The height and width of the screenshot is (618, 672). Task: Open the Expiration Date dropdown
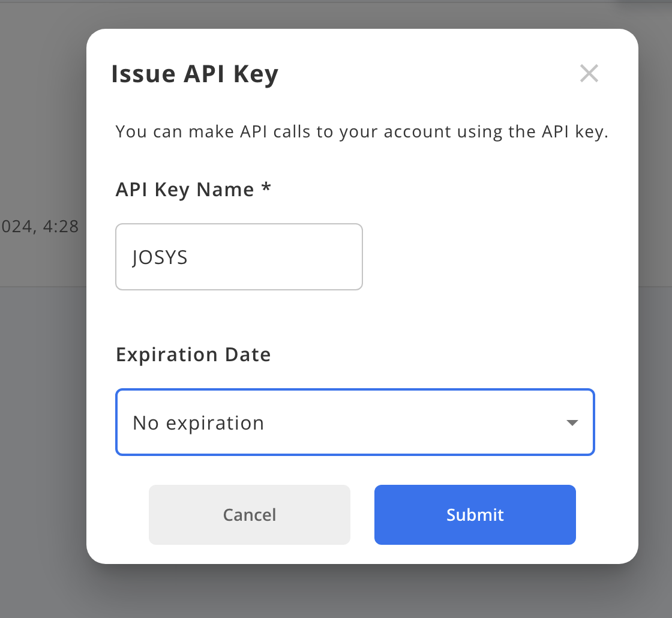click(x=354, y=422)
